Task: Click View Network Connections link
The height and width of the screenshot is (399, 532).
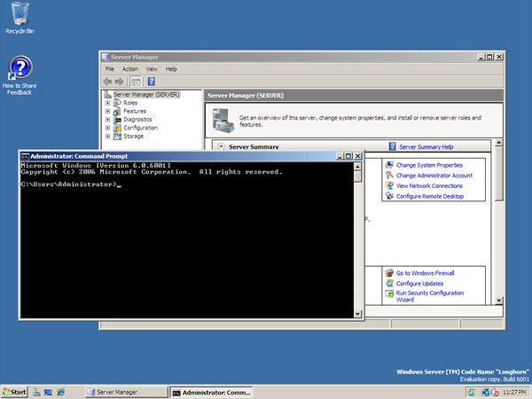Action: (x=429, y=186)
